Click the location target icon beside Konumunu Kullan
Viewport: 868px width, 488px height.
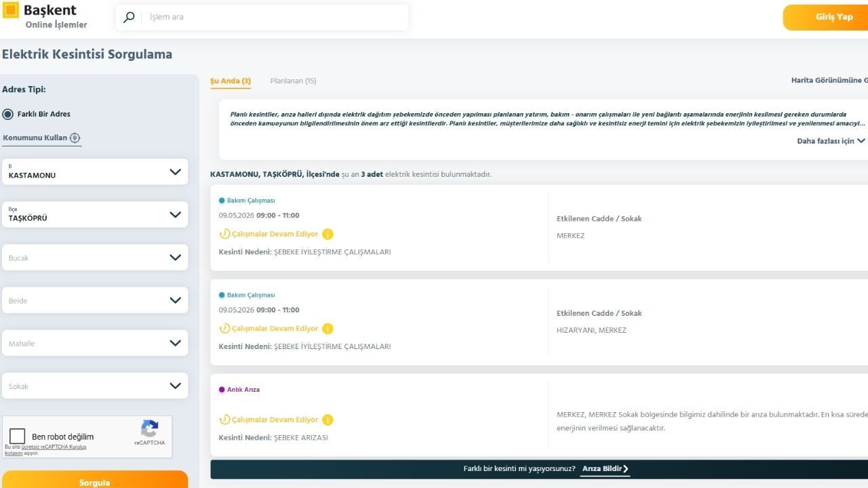point(75,138)
